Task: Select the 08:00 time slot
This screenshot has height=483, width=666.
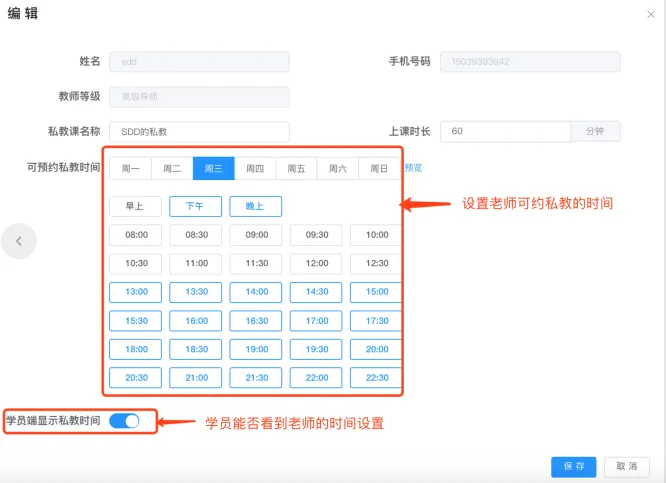Action: pos(135,235)
